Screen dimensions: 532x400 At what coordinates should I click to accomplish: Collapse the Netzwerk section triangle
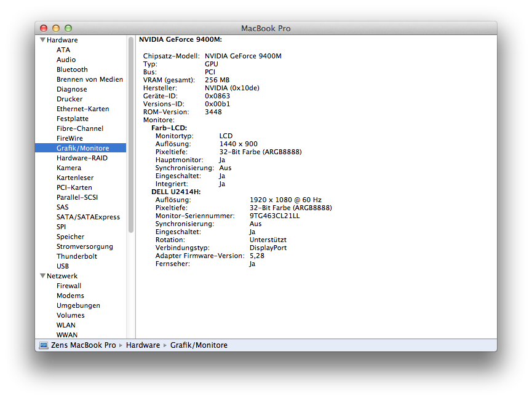[x=43, y=276]
